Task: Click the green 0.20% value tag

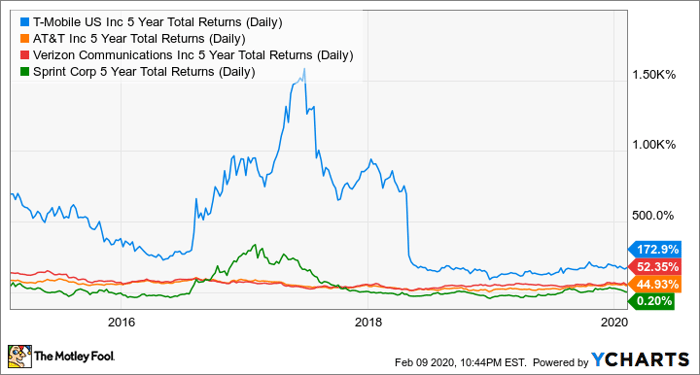Action: click(x=651, y=302)
